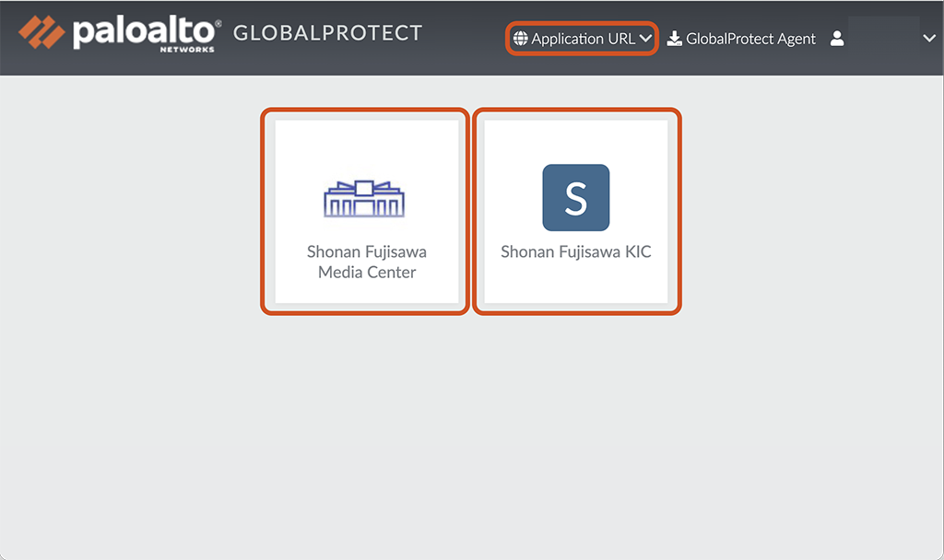Click the 'Shonan Fujisawa KIC' label text
The width and height of the screenshot is (944, 560).
point(576,251)
